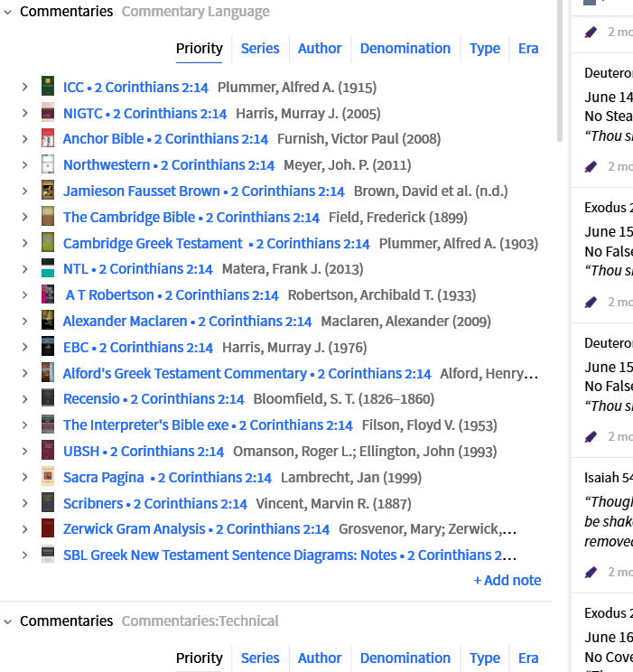Click the Sacra Pagina cover icon
The height and width of the screenshot is (672, 633).
click(x=48, y=477)
